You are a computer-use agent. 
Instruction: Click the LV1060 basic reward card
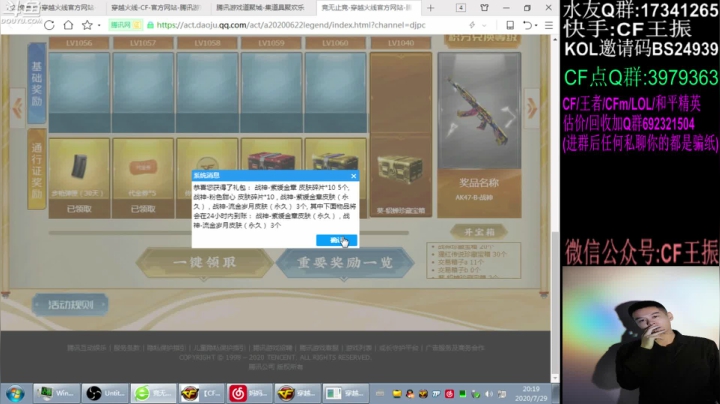point(336,92)
